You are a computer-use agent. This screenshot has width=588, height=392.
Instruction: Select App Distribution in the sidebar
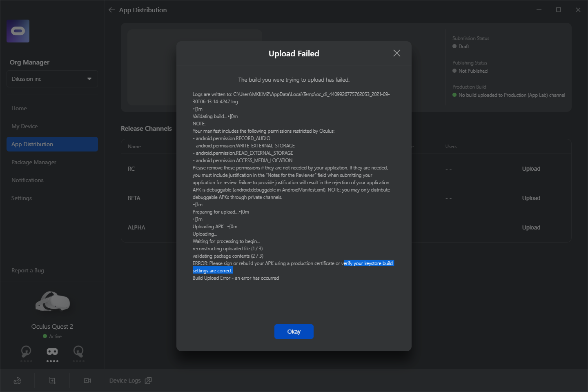[52, 144]
